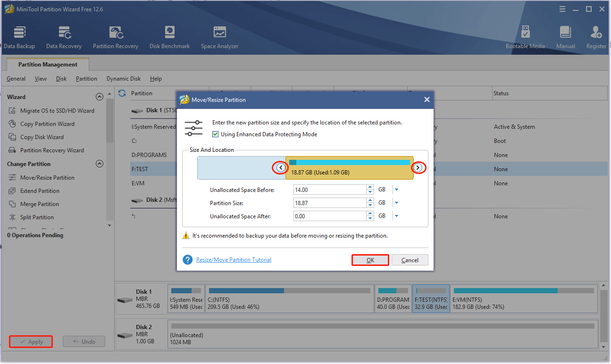Screen dimensions: 611x364
Task: Start Disk Benchmark
Action: tap(169, 37)
